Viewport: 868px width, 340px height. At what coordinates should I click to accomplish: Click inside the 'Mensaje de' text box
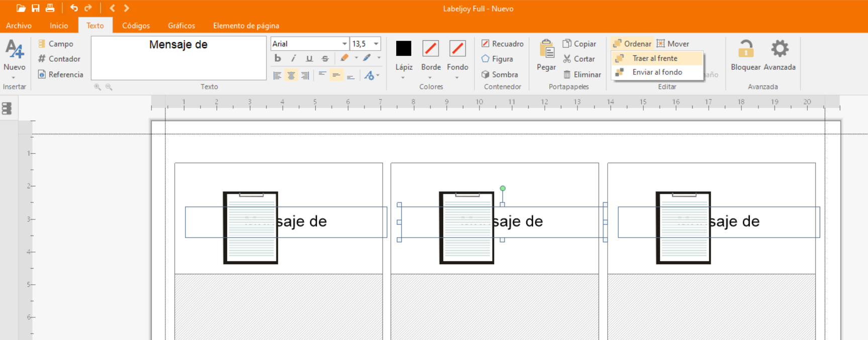(x=178, y=58)
